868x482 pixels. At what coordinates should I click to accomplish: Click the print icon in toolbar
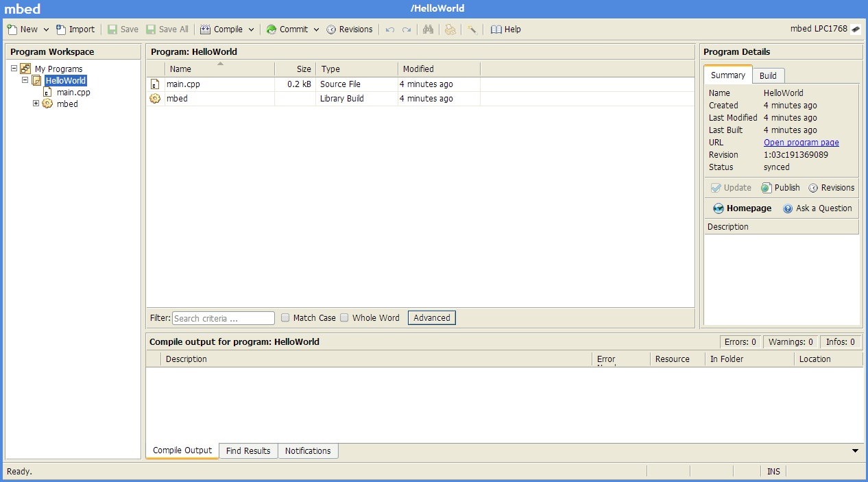[450, 29]
